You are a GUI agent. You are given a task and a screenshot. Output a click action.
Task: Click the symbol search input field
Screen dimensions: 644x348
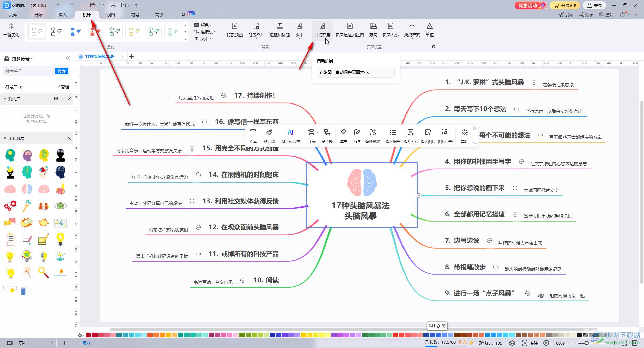(30, 71)
